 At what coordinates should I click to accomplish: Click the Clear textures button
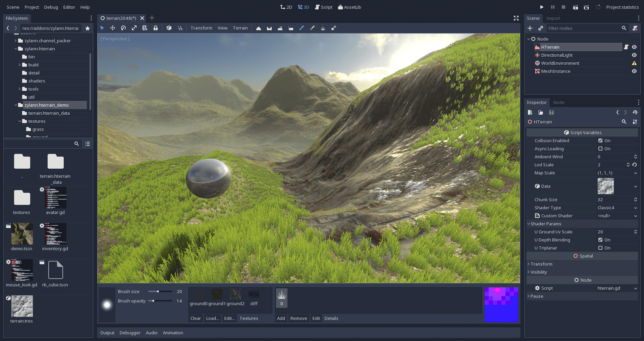click(196, 318)
